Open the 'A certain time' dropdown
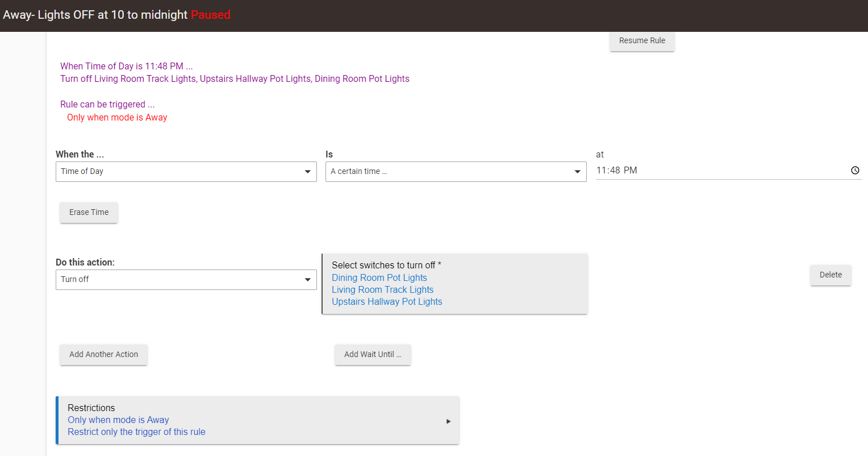The width and height of the screenshot is (868, 456). click(x=456, y=172)
